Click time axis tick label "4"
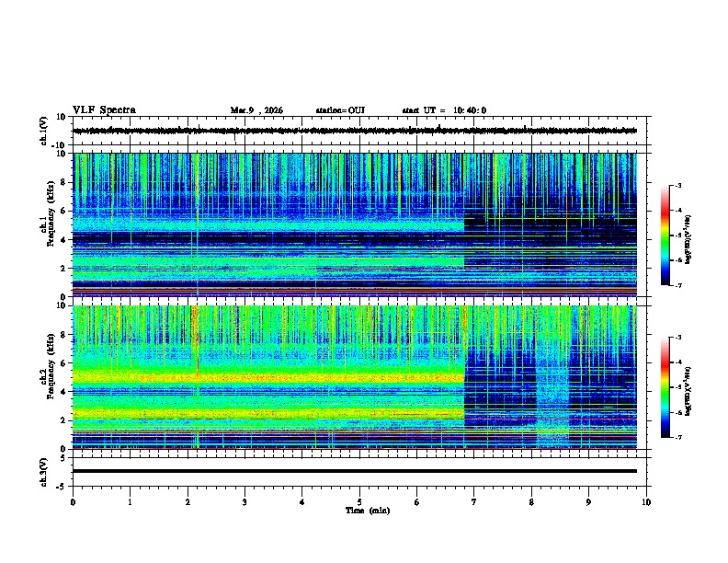The image size is (728, 563). pos(301,502)
